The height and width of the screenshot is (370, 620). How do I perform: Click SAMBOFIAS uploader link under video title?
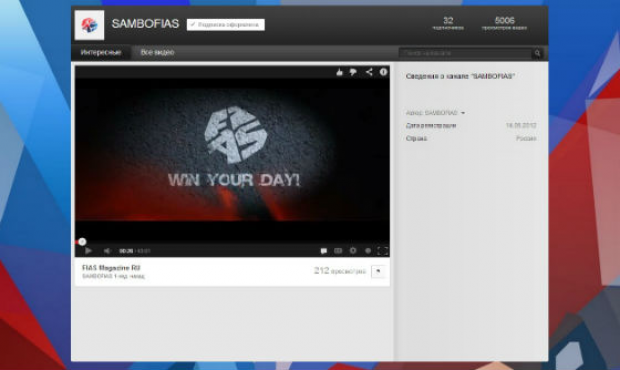click(97, 276)
